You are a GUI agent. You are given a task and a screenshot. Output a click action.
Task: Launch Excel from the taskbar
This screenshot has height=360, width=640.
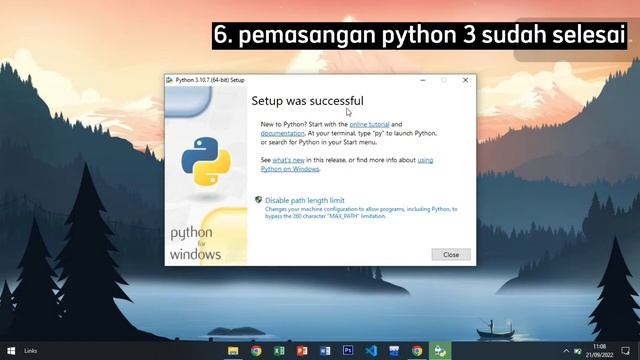click(x=279, y=351)
